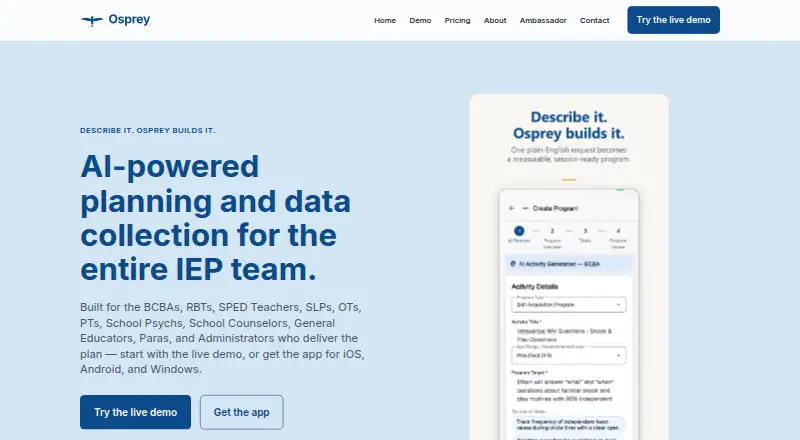
Task: Click the Osprey bird logo icon
Action: [x=92, y=20]
